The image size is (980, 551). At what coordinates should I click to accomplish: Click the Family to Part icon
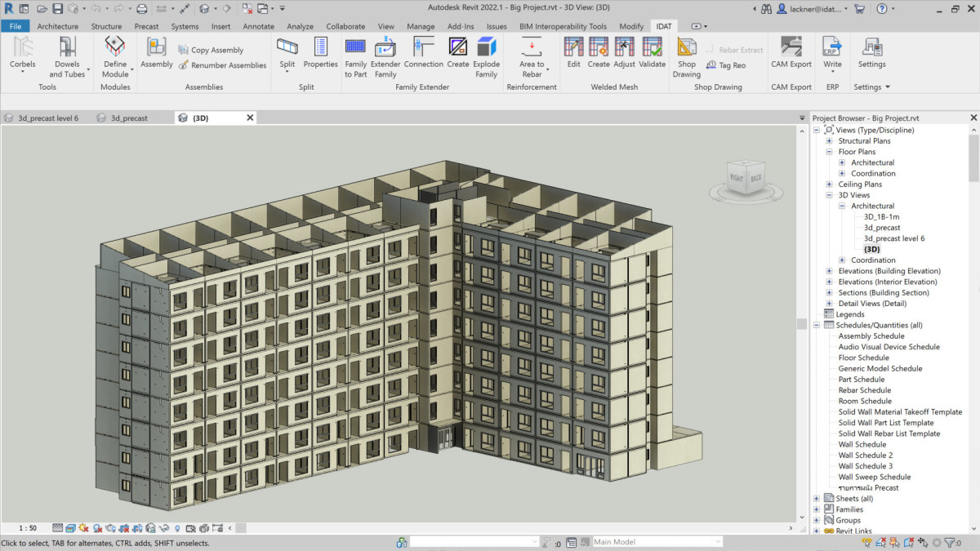click(355, 47)
